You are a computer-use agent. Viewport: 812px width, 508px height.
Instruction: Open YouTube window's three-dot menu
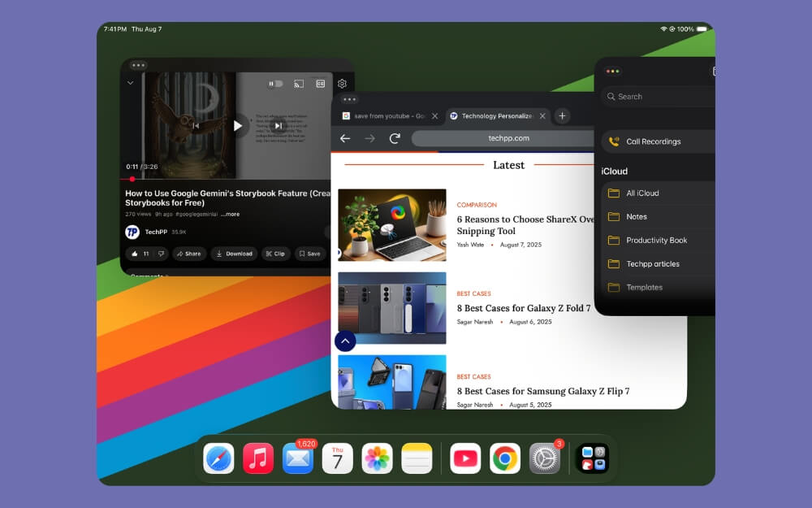(138, 65)
